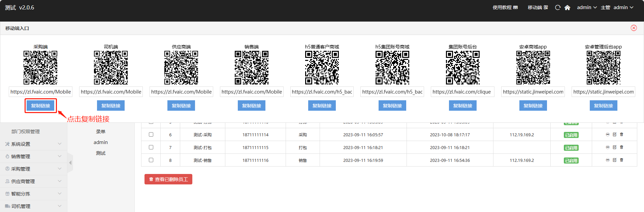
Task: Click edit icon for 测试-打包 row
Action: point(614,147)
